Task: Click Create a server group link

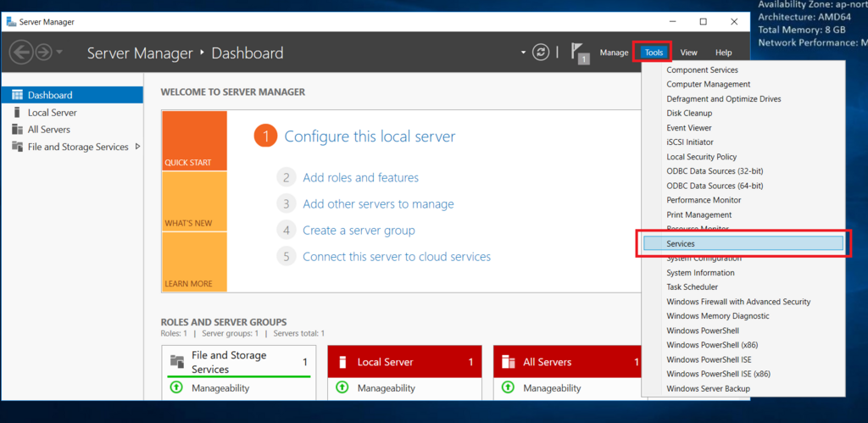Action: pos(359,231)
